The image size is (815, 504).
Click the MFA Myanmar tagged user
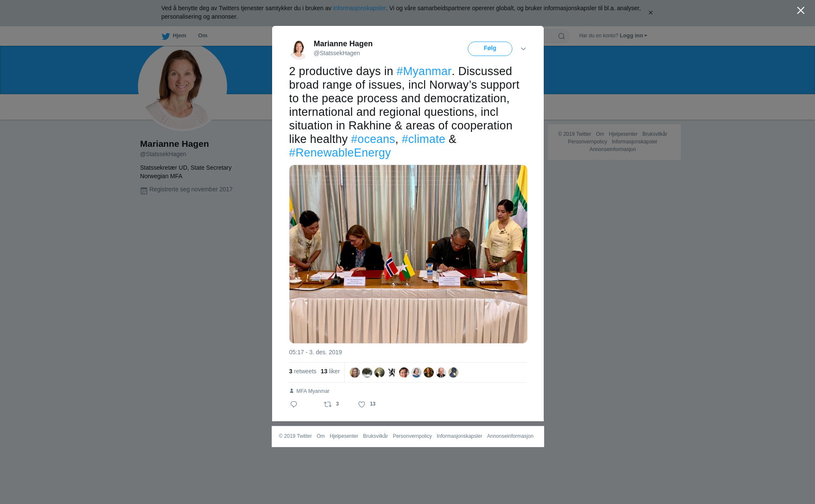[x=313, y=391]
